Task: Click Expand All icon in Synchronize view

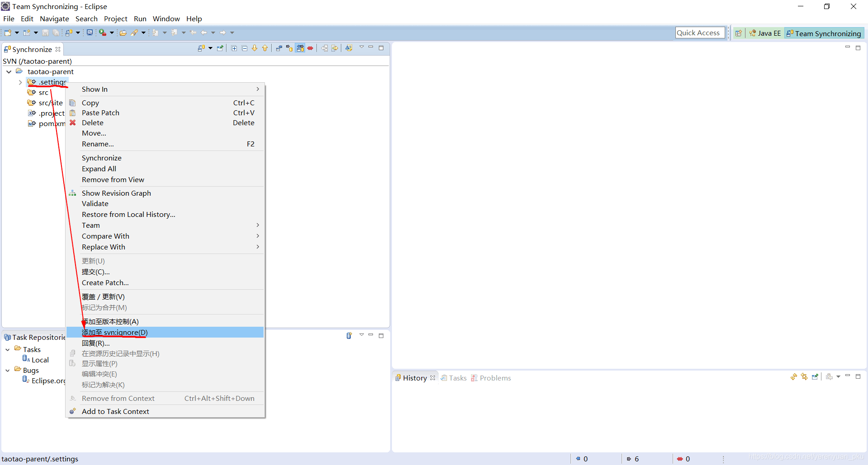Action: [234, 48]
